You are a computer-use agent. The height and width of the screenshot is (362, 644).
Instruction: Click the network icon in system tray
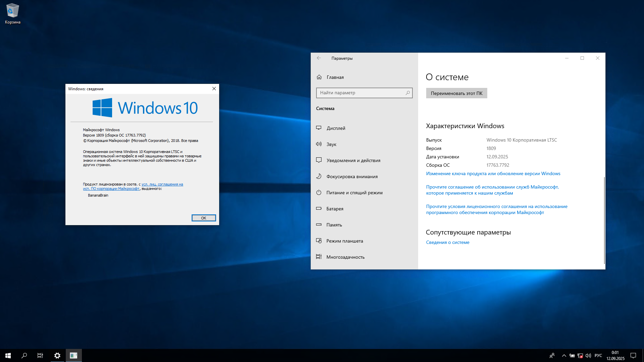point(580,356)
